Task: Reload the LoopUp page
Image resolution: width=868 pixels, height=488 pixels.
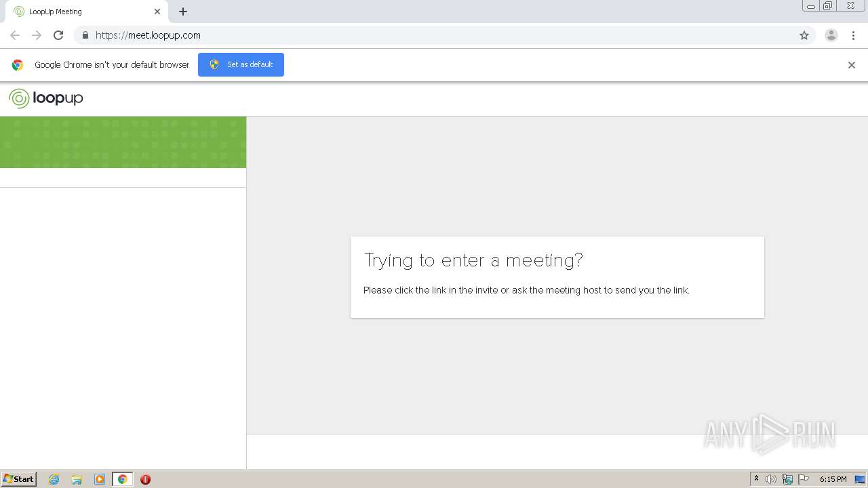Action: click(58, 35)
